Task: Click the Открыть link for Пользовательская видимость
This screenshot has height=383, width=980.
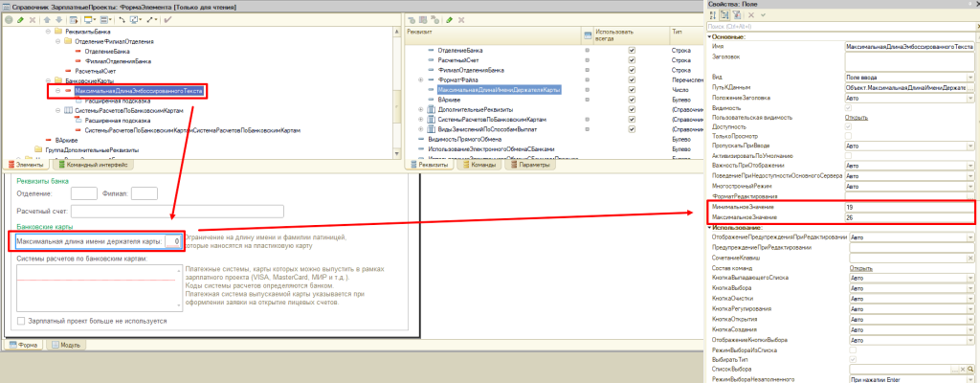Action: tap(857, 118)
